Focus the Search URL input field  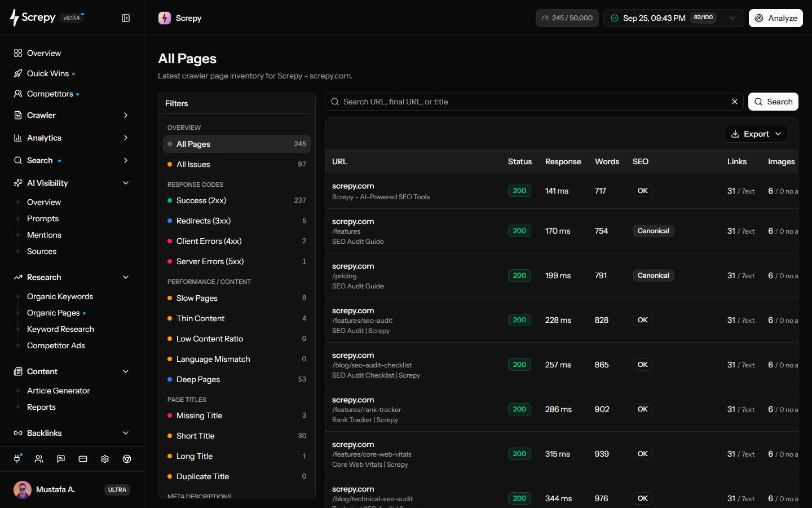pos(533,102)
